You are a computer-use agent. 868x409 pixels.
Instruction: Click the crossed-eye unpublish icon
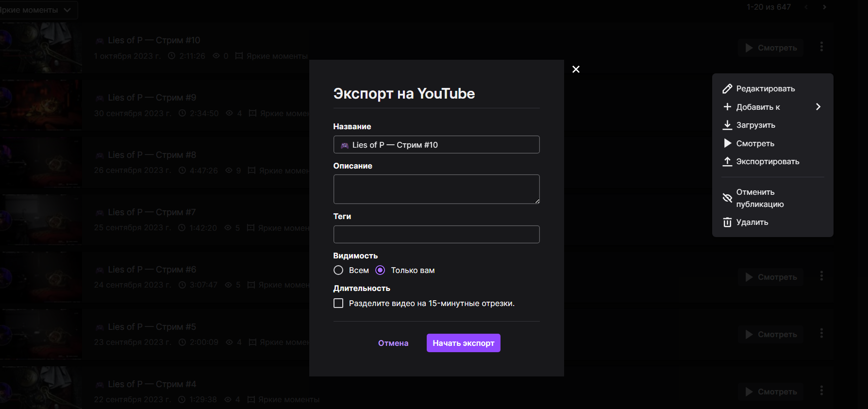(x=727, y=198)
